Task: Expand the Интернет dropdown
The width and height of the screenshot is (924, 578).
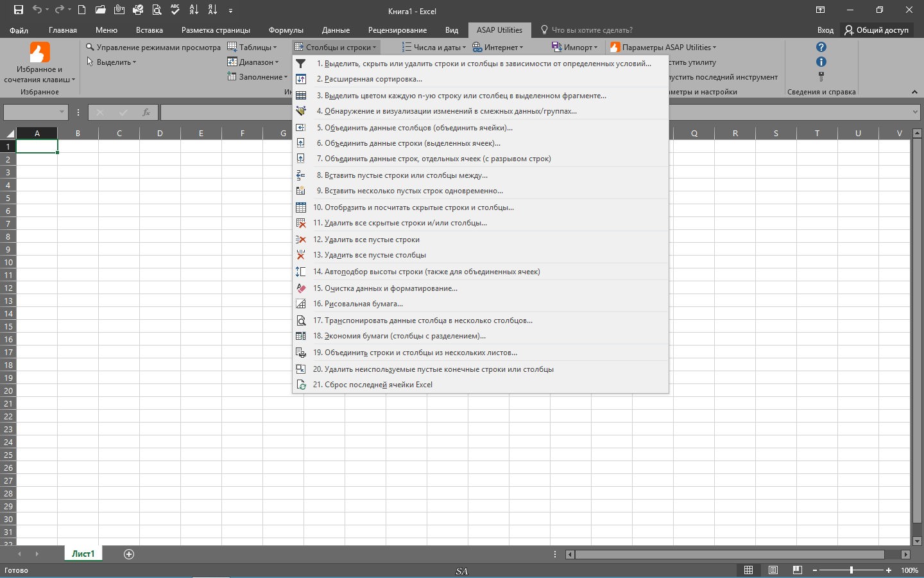Action: [x=499, y=47]
